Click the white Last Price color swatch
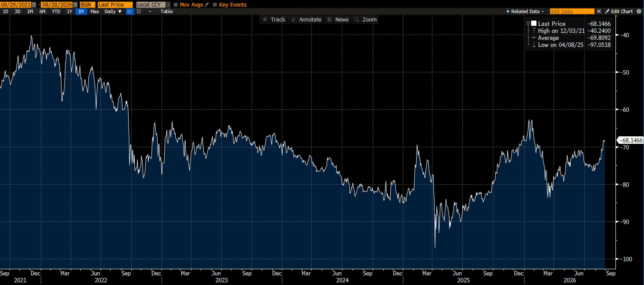Screen dimensions: 644x285 coord(534,23)
